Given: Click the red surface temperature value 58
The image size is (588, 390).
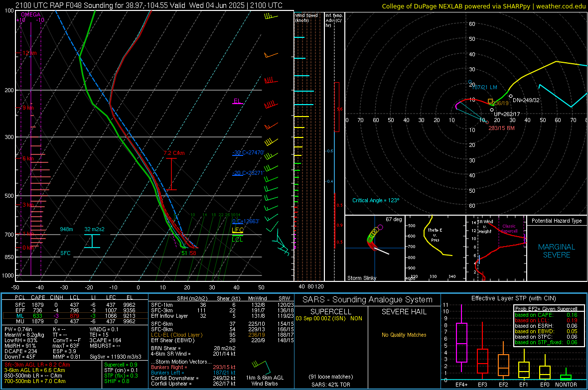Looking at the screenshot, I should tap(193, 253).
